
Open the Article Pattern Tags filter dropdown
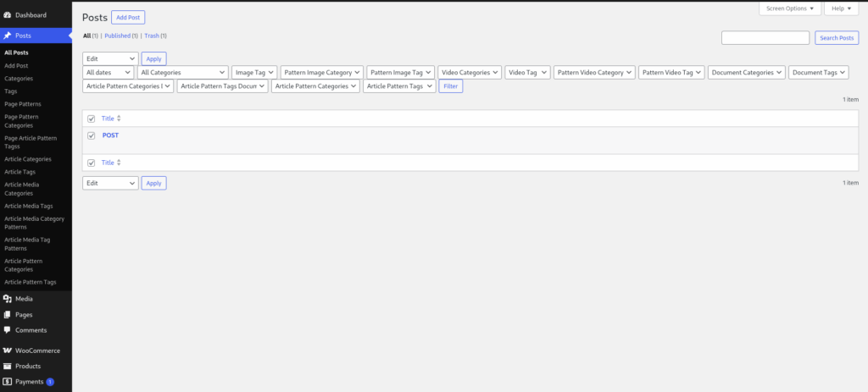pos(399,86)
